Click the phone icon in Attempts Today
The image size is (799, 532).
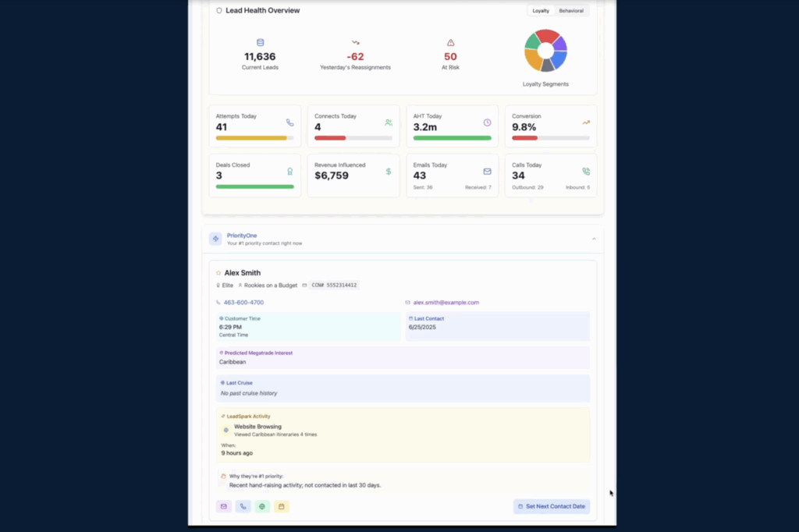(x=289, y=122)
